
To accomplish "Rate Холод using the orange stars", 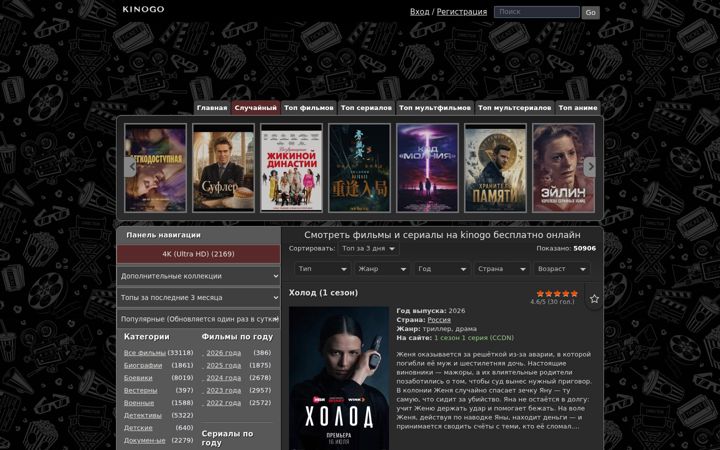I will point(557,293).
